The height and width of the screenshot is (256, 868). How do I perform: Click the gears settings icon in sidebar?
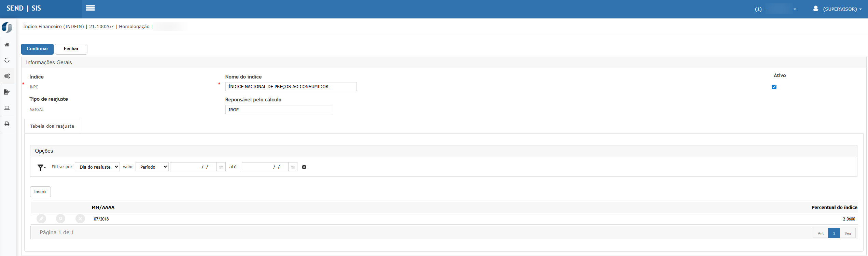7,76
